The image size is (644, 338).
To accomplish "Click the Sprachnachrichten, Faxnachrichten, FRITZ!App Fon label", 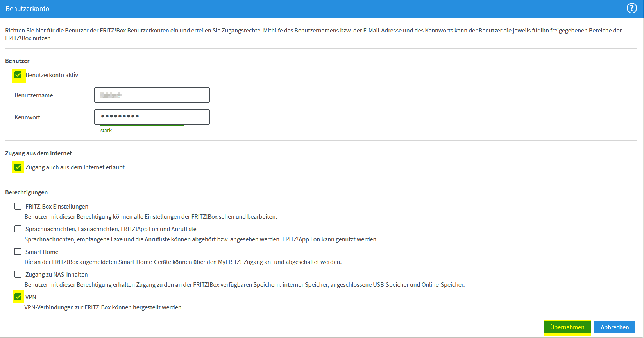I will point(111,229).
